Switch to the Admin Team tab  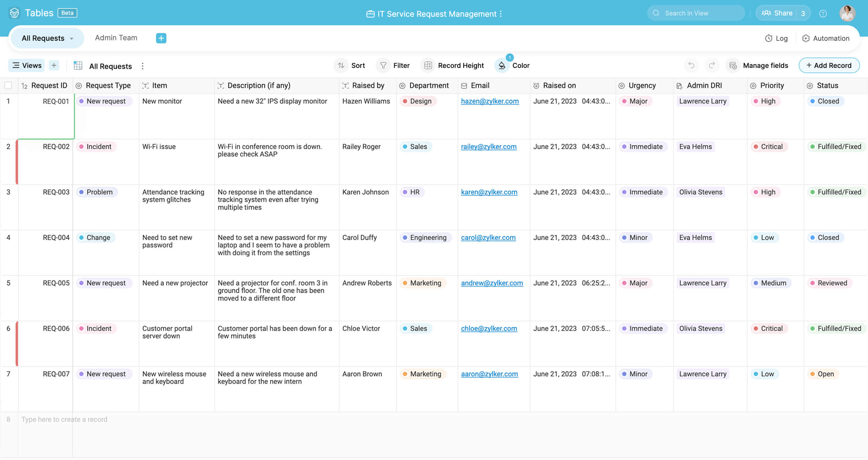(x=116, y=38)
